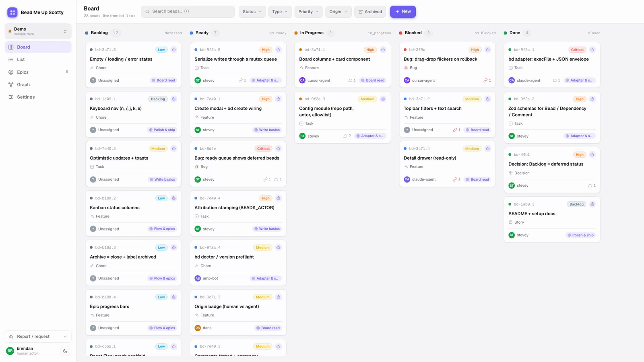
Task: Click the Flow & epics tag on Epic progress bars
Action: click(x=162, y=328)
